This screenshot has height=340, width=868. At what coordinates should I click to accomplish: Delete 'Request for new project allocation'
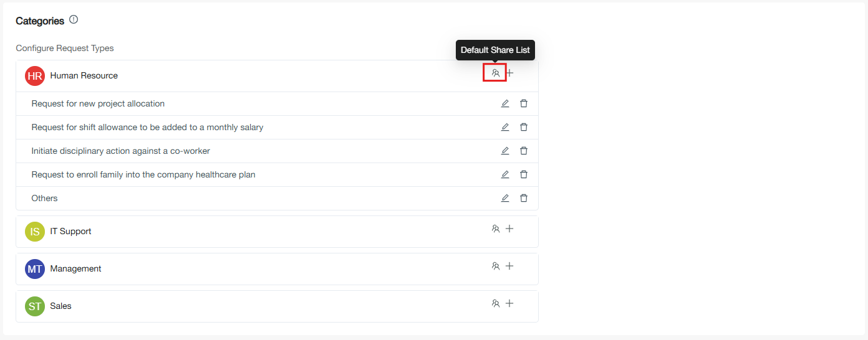coord(524,103)
